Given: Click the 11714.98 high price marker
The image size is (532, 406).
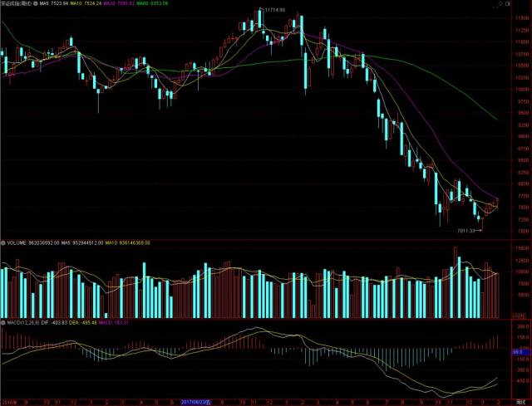Looking at the screenshot, I should click(275, 10).
